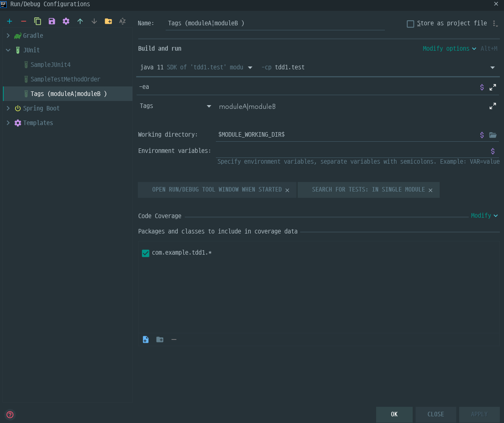Image resolution: width=504 pixels, height=423 pixels.
Task: Uncheck the com.example.tdd1.* coverage entry
Action: tap(146, 253)
